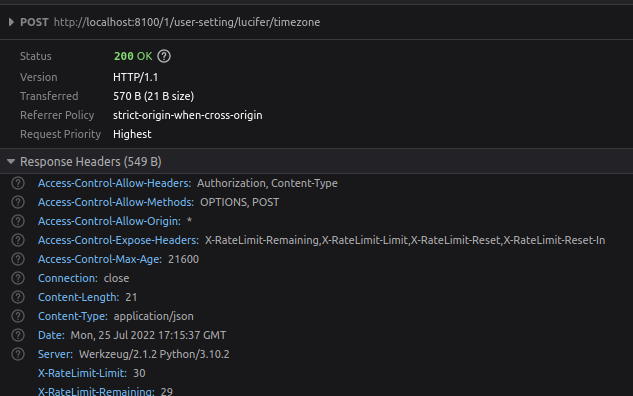Click the Authorization, Content-Type value
This screenshot has width=633, height=396.
coord(267,183)
